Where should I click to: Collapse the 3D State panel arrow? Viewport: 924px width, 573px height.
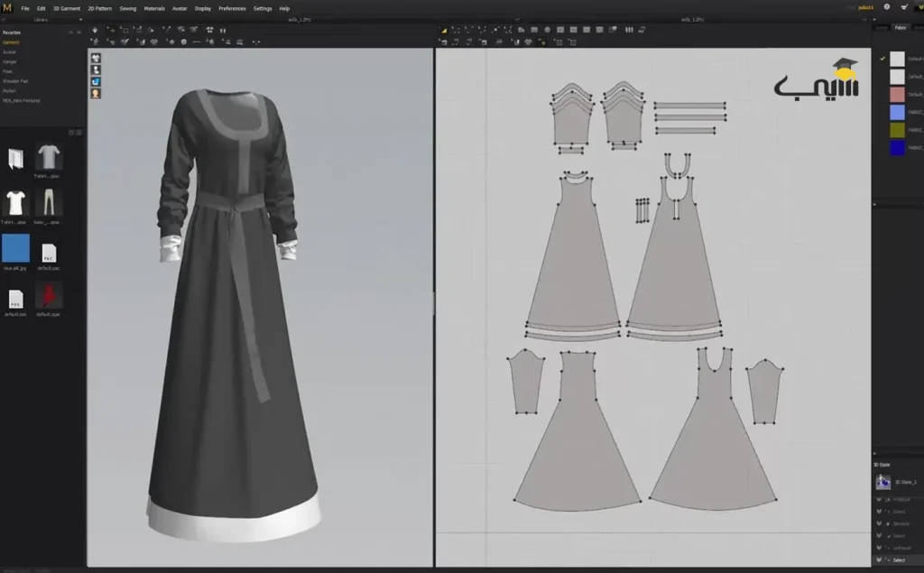point(874,453)
